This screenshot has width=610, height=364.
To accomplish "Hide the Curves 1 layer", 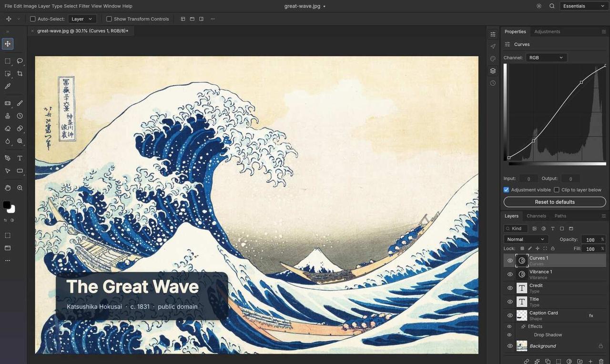I will [x=510, y=261].
